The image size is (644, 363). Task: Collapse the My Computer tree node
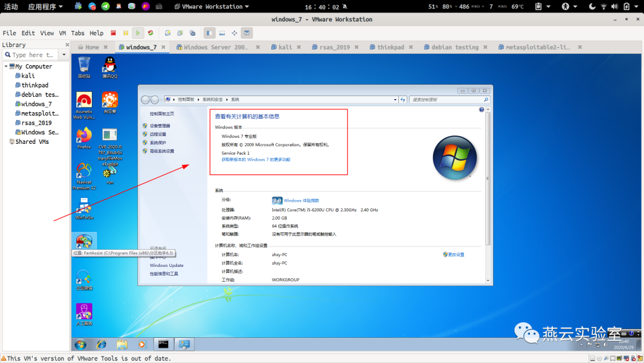coord(6,66)
